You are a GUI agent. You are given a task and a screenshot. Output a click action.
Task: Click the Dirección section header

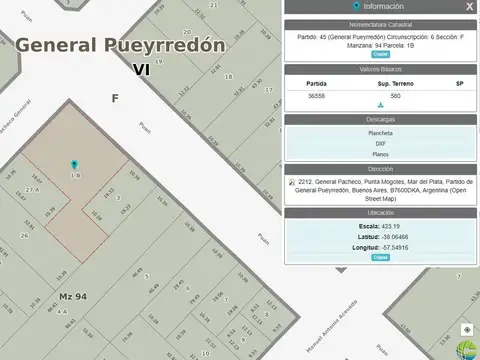[x=380, y=169]
